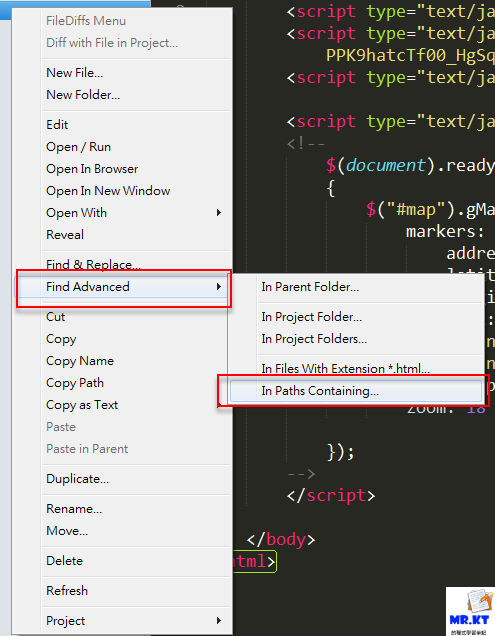Select New File... from context menu
The height and width of the screenshot is (636, 495).
coord(75,73)
